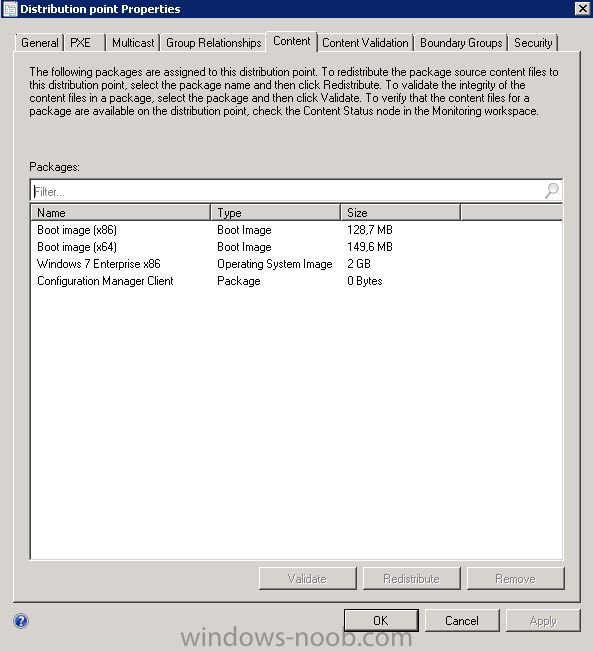The image size is (593, 652).
Task: Switch to Content Validation tab
Action: coord(365,43)
